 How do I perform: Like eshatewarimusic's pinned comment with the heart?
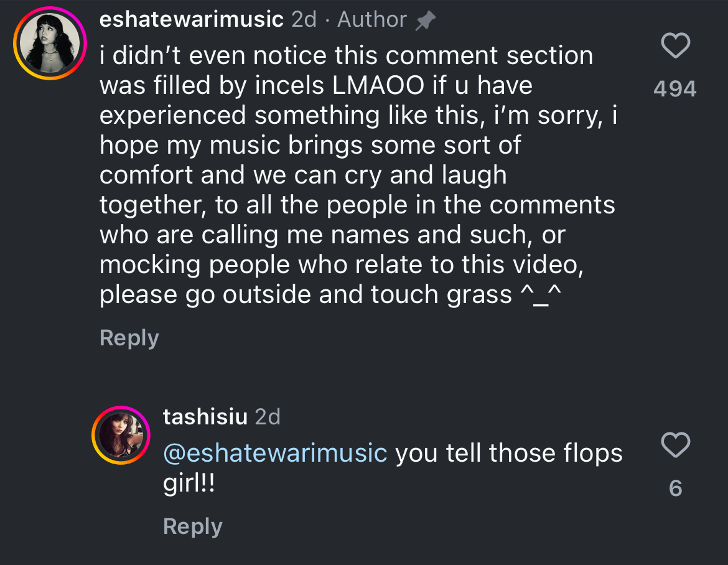coord(675,47)
